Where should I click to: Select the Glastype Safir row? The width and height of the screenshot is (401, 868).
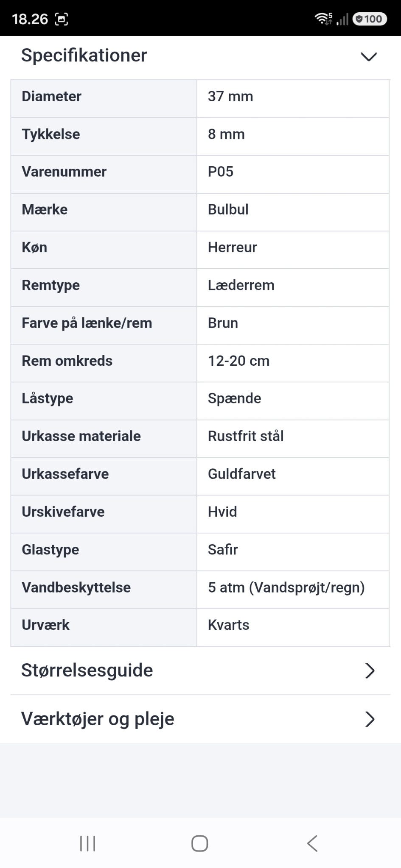(x=200, y=552)
